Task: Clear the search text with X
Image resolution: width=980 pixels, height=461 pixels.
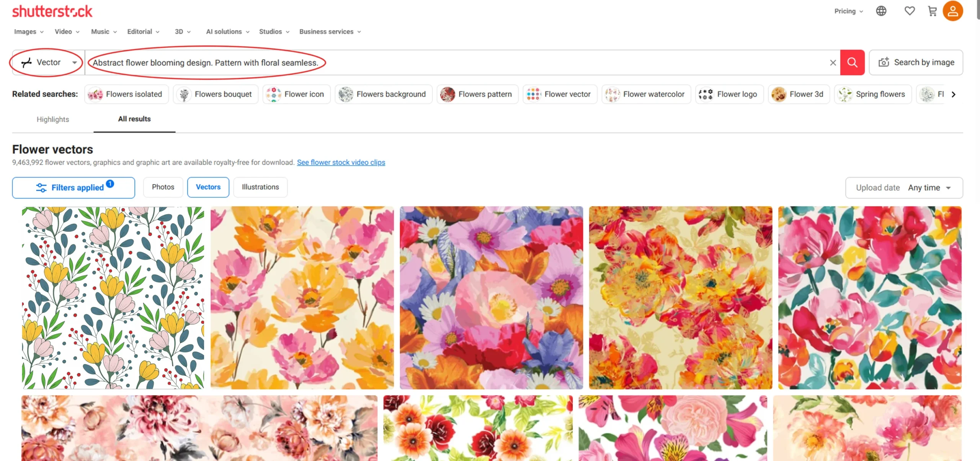Action: pyautogui.click(x=833, y=62)
